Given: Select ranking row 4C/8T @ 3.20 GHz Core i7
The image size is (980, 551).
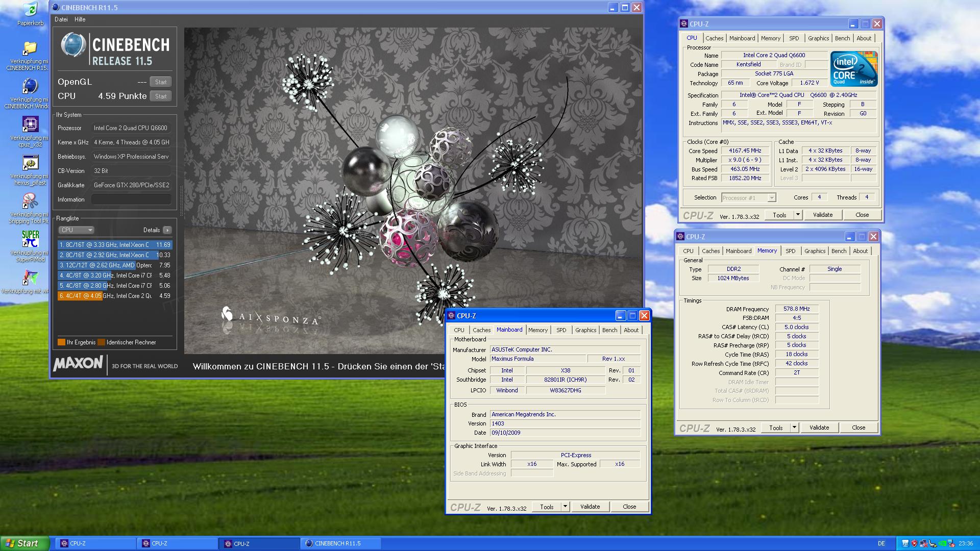Looking at the screenshot, I should (115, 275).
